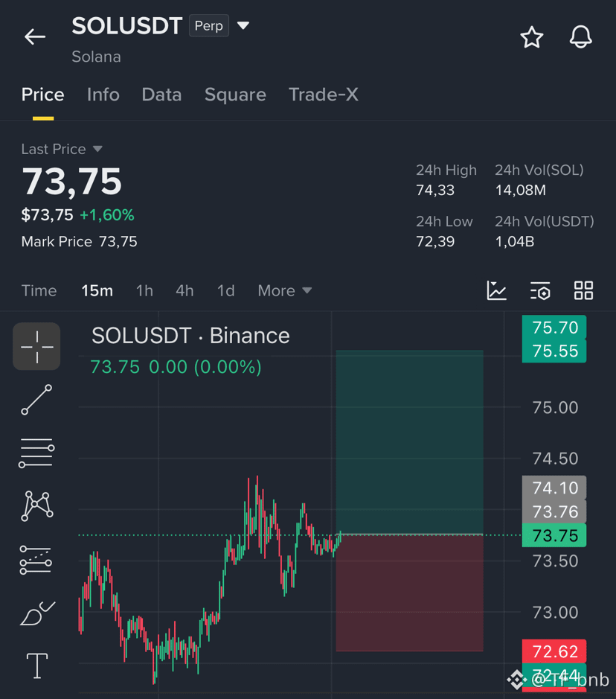Expand the More intervals dropdown

[x=285, y=290]
